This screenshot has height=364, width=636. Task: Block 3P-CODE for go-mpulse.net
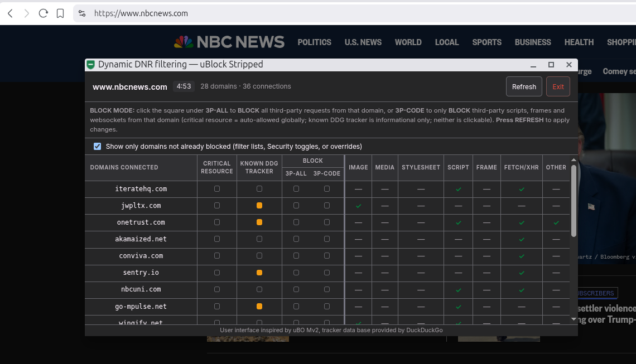pyautogui.click(x=327, y=307)
